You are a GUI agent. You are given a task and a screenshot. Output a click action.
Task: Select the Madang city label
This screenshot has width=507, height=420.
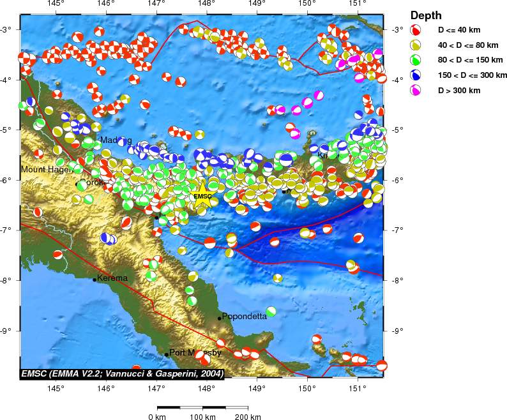(116, 140)
